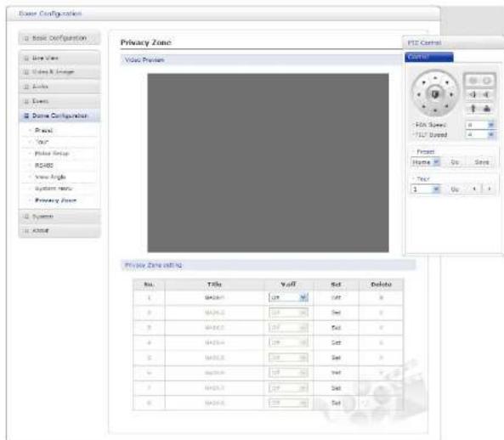504x440 pixels.
Task: Click the PTZ pad left arrow
Action: pyautogui.click(x=419, y=94)
